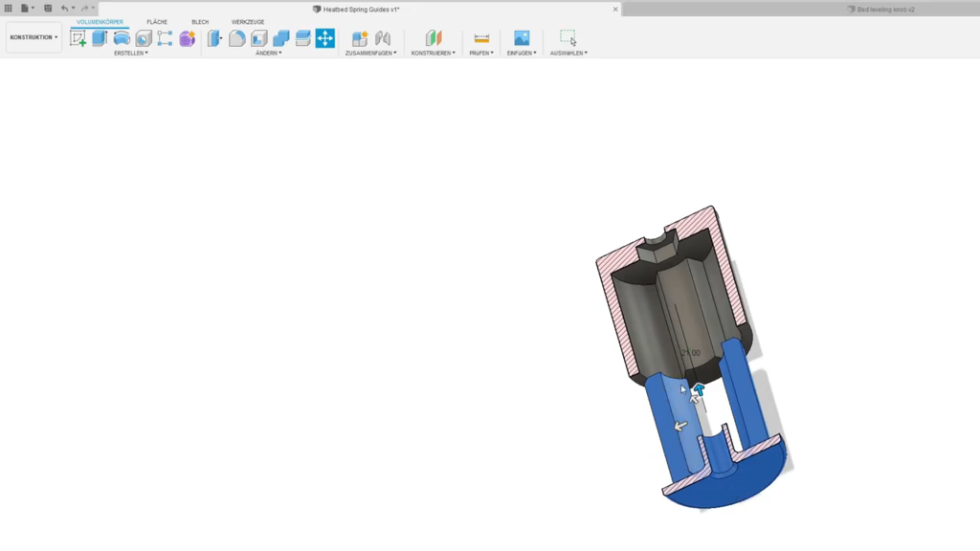980x551 pixels.
Task: Expand the PRÜFEN menu
Action: [x=481, y=54]
